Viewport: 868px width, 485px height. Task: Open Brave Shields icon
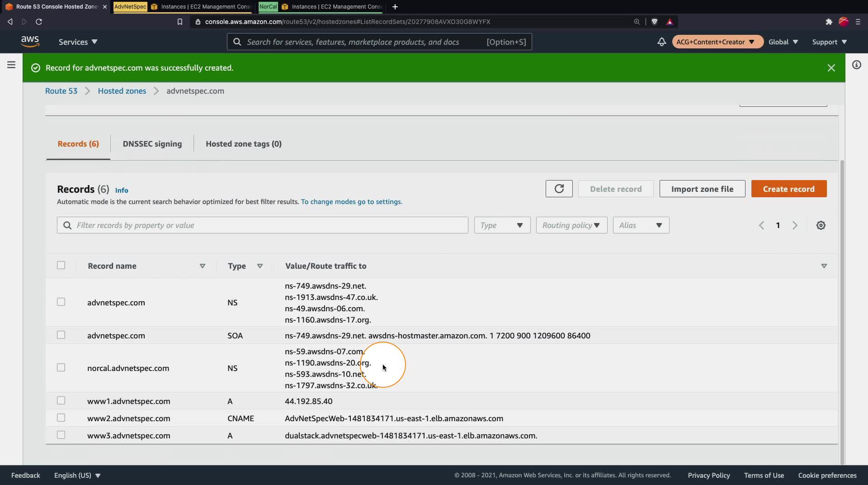tap(654, 22)
